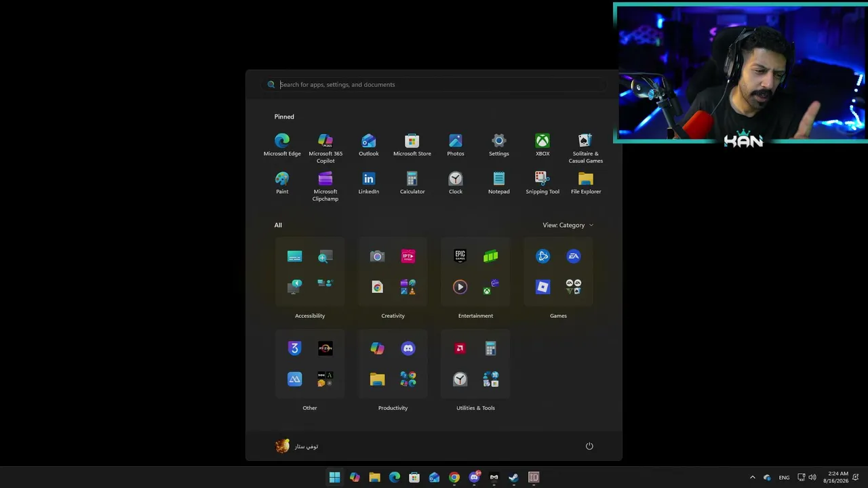Image resolution: width=868 pixels, height=488 pixels.
Task: Open Solitaire & Casual Games
Action: point(586,148)
